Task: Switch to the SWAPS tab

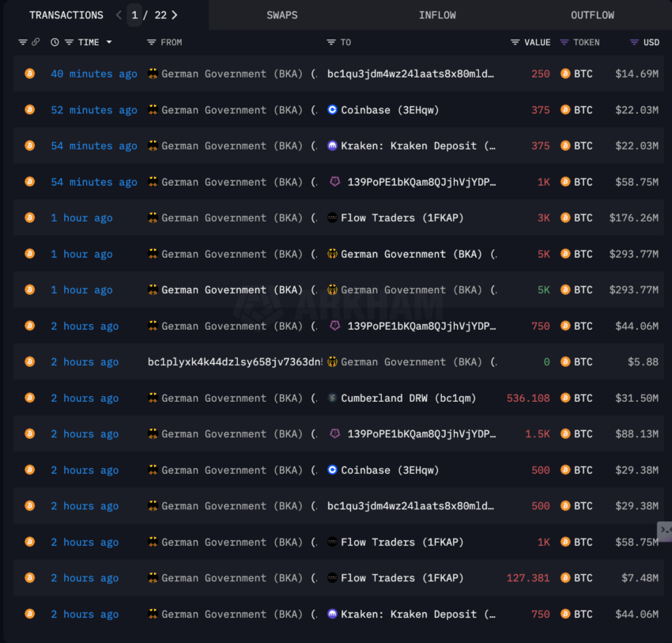Action: click(x=282, y=15)
